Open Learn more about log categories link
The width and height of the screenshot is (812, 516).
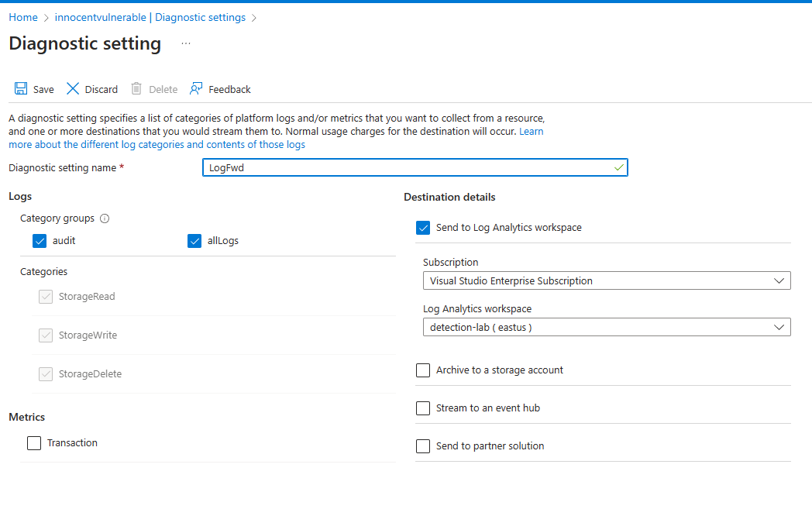point(157,145)
